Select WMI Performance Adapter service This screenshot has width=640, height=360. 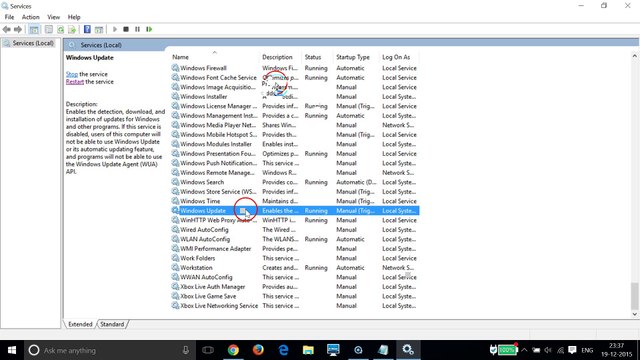[295, 249]
